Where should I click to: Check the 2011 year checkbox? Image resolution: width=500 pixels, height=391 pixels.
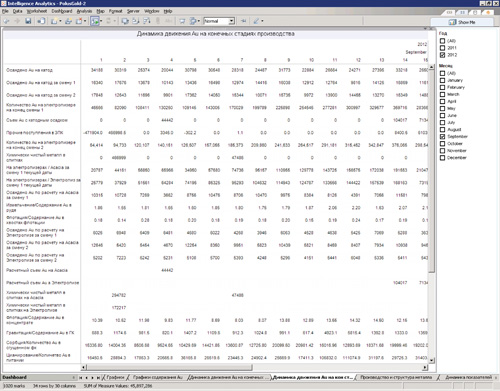tap(442, 48)
